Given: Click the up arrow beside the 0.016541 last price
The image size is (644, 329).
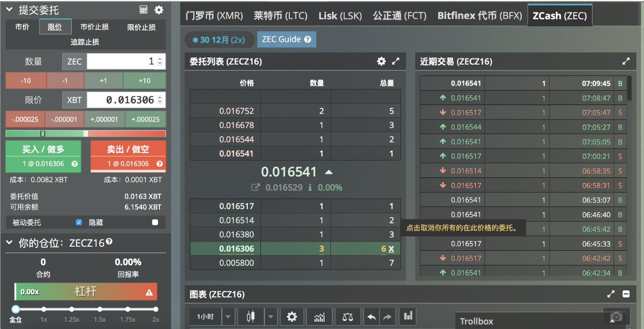Looking at the screenshot, I should pos(329,172).
